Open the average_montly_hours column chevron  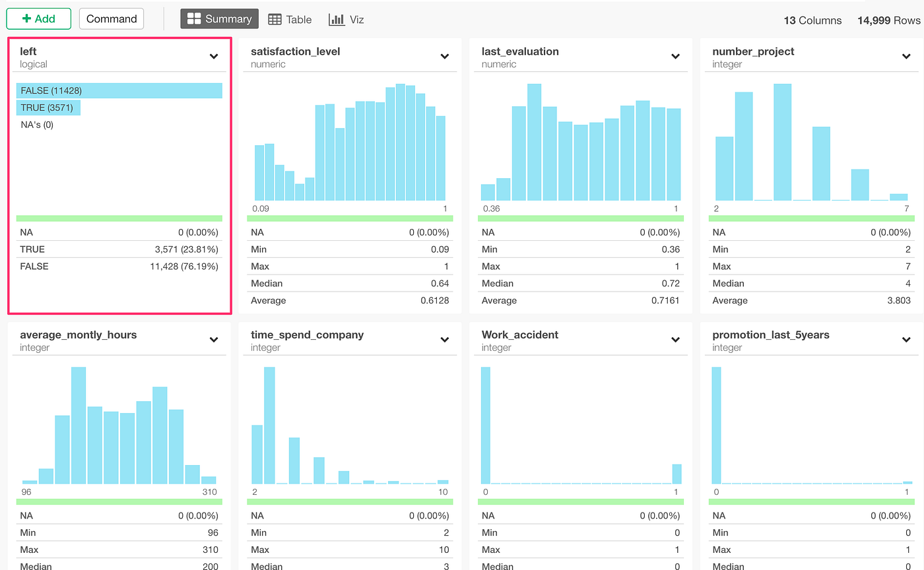(213, 339)
